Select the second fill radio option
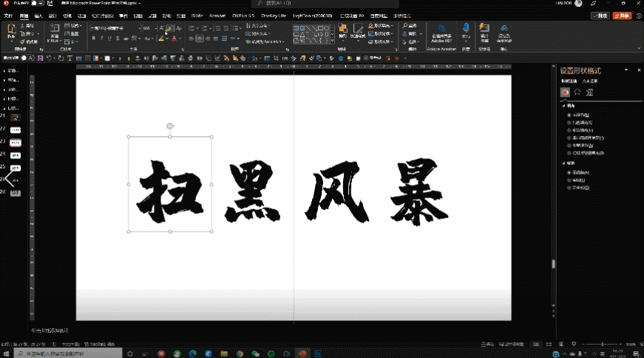Screen dimensions: 644x358 pyautogui.click(x=569, y=123)
